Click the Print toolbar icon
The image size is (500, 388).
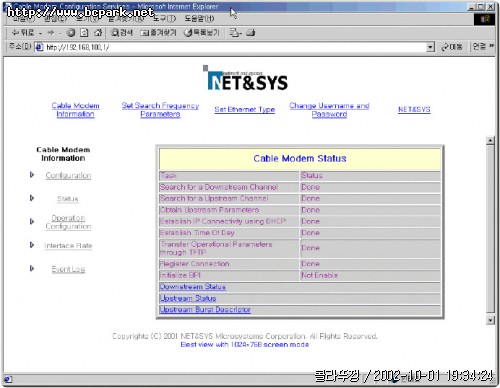pos(251,33)
